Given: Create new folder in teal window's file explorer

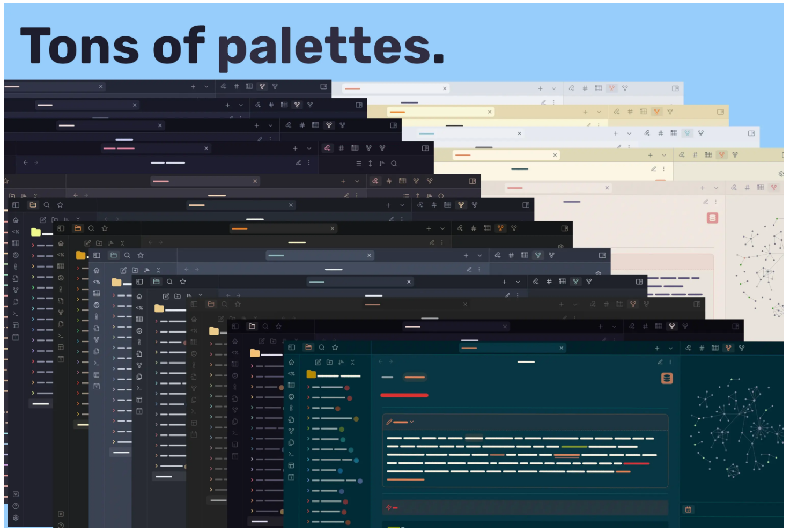Looking at the screenshot, I should 329,363.
